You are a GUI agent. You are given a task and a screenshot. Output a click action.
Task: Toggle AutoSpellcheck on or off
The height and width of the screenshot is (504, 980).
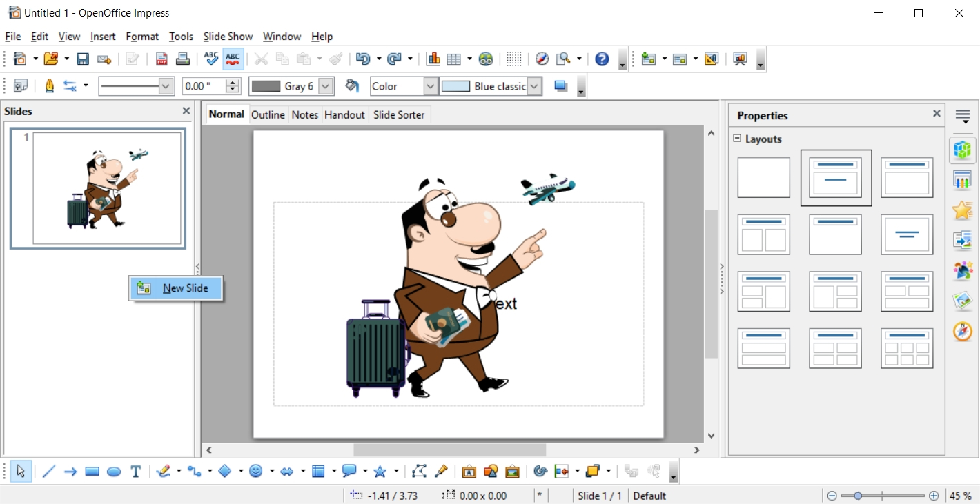[x=233, y=59]
